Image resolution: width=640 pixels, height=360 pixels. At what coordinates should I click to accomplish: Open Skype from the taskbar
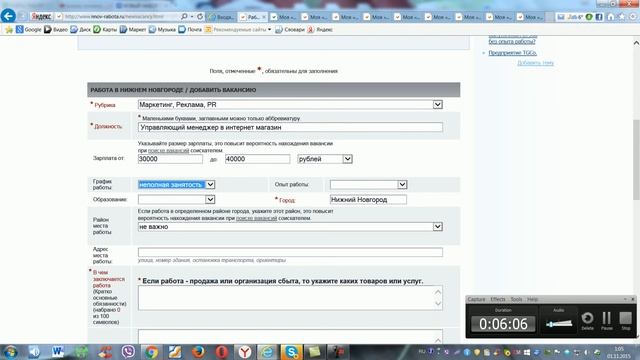click(x=292, y=352)
